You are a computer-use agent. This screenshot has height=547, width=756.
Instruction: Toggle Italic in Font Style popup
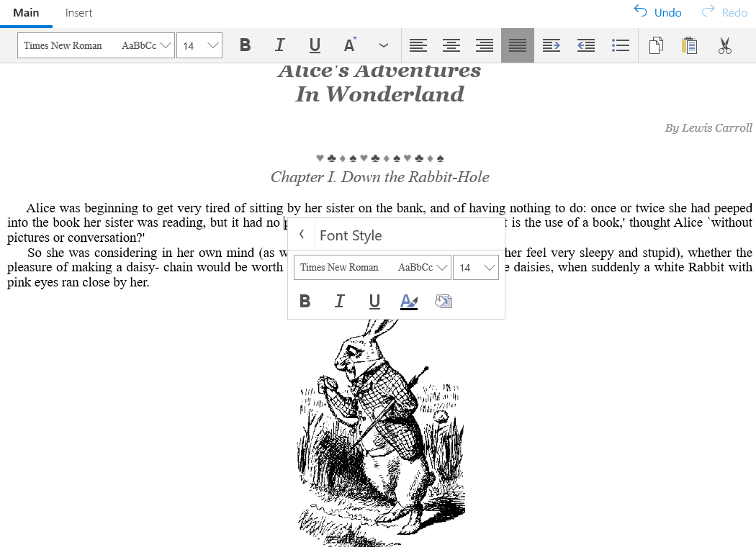coord(339,302)
